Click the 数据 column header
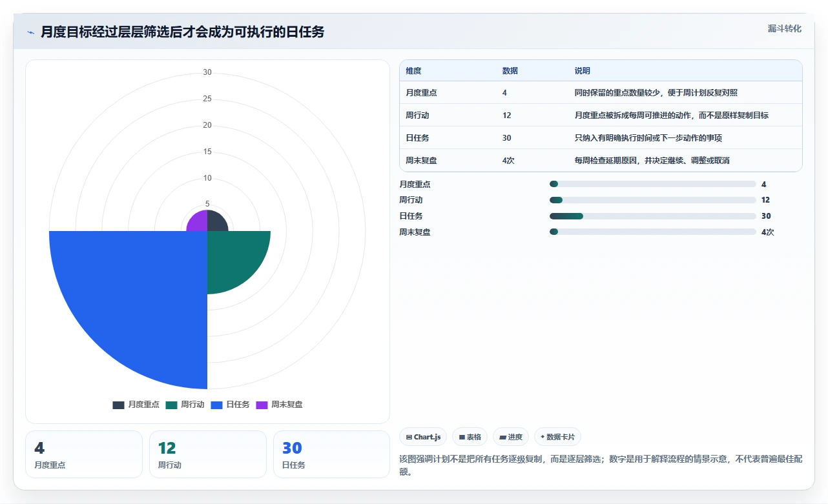This screenshot has width=828, height=504. (x=510, y=71)
